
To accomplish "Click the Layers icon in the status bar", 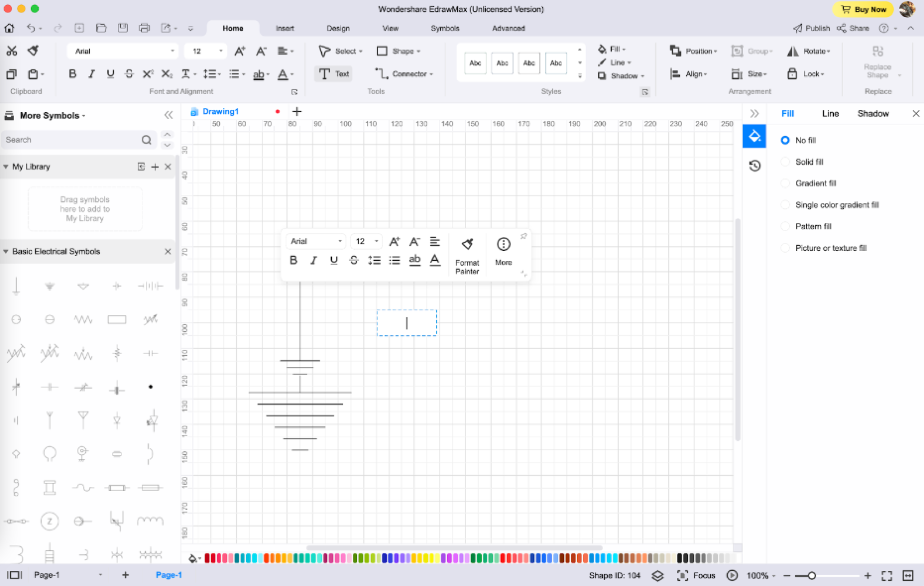I will point(657,575).
